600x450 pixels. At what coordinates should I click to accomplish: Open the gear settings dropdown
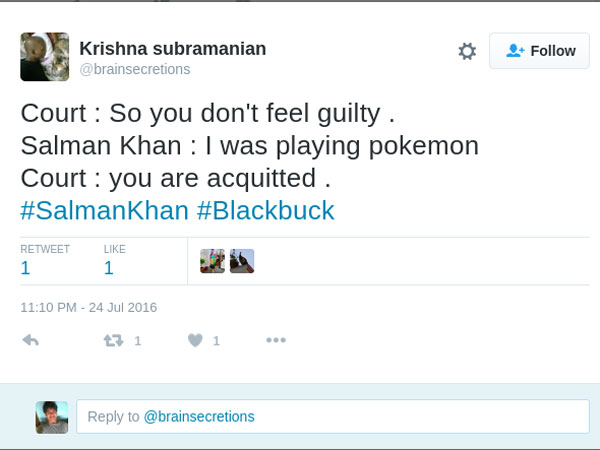[x=467, y=51]
